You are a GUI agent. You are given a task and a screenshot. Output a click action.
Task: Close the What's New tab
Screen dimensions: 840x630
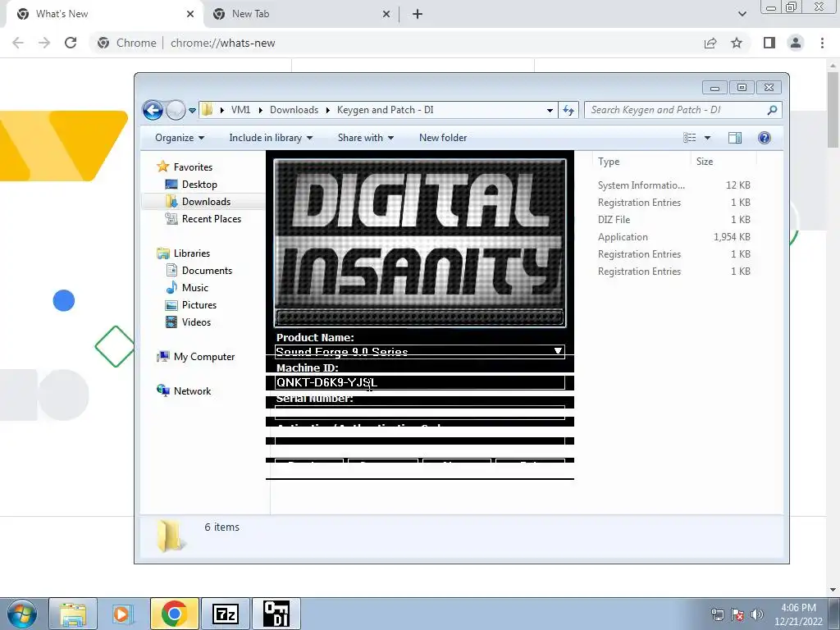click(190, 14)
